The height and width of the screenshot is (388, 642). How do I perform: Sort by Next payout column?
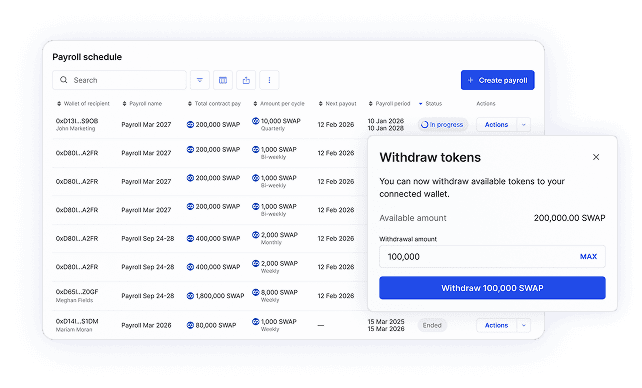(337, 104)
